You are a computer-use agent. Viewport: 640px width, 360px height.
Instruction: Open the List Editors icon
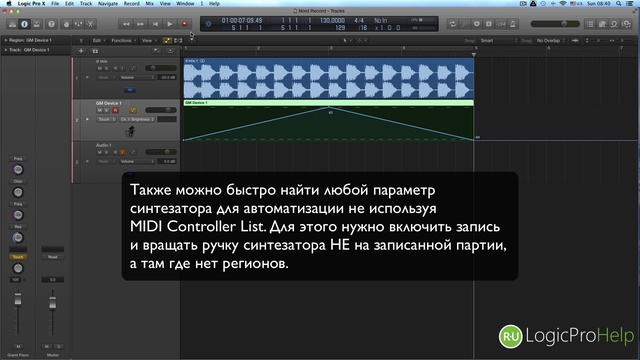pyautogui.click(x=590, y=24)
